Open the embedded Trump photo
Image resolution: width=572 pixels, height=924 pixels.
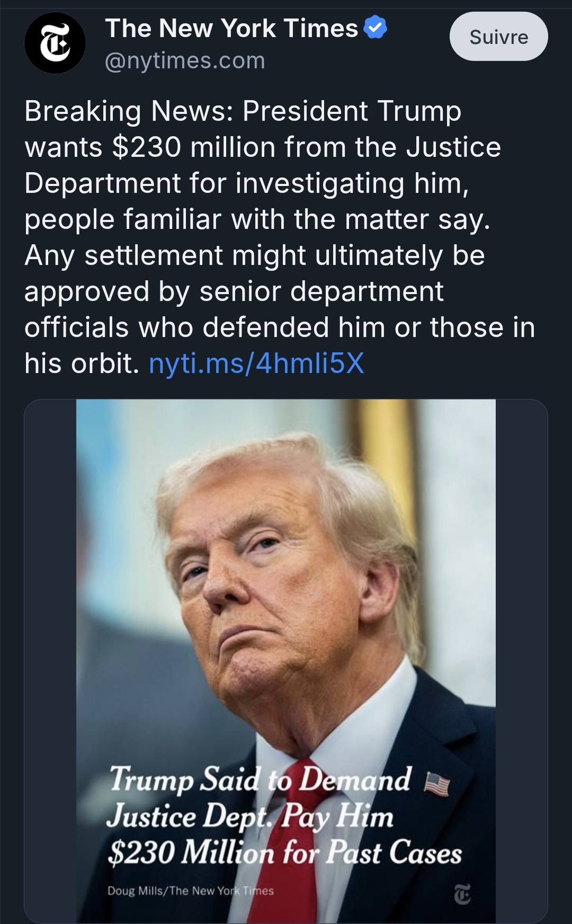pyautogui.click(x=286, y=583)
